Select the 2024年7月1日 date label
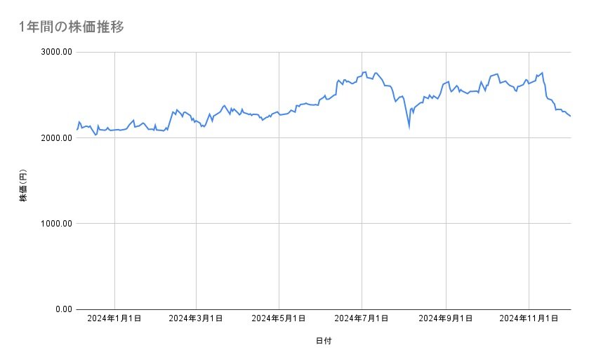The image size is (589, 364). click(362, 319)
